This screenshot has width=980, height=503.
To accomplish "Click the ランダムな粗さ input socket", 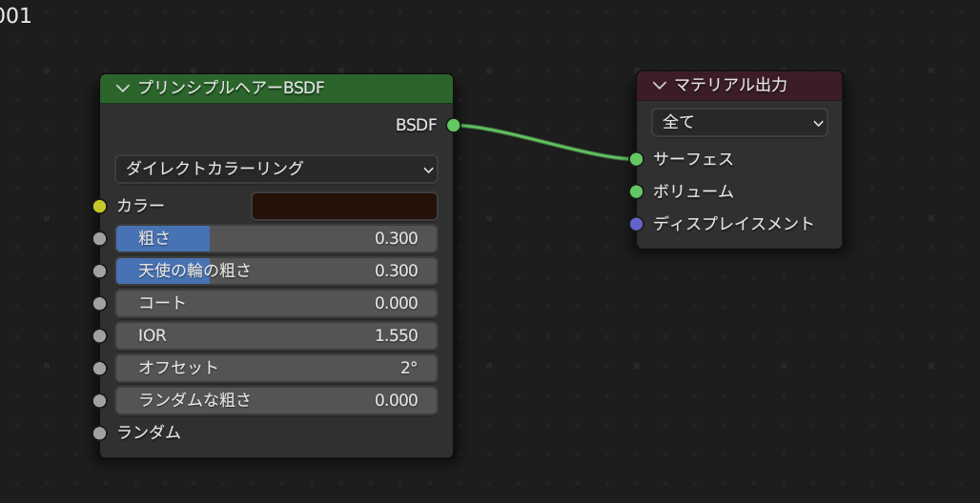I will 100,400.
